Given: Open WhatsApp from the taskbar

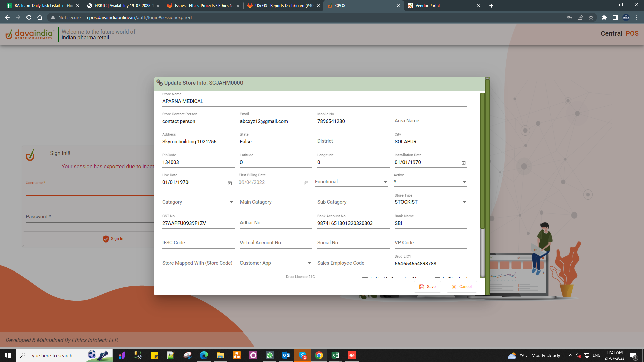Looking at the screenshot, I should point(270,355).
